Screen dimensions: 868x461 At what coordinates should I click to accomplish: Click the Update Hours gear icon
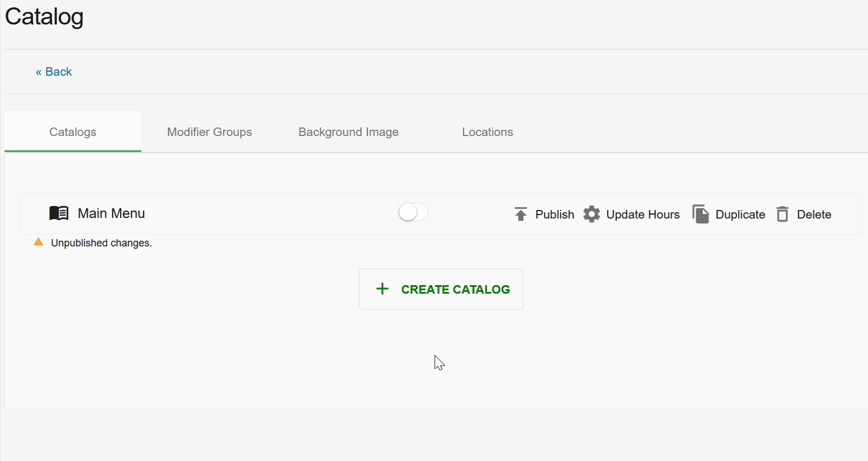592,214
